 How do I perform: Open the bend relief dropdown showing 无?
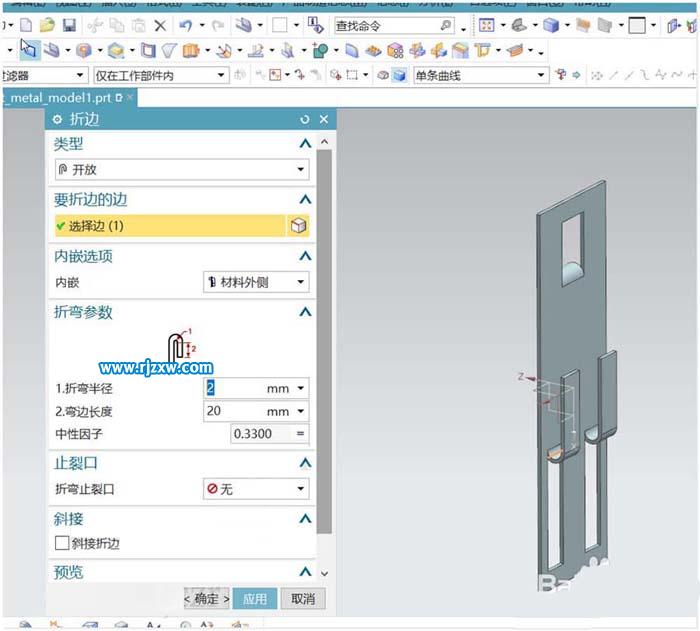click(x=256, y=489)
